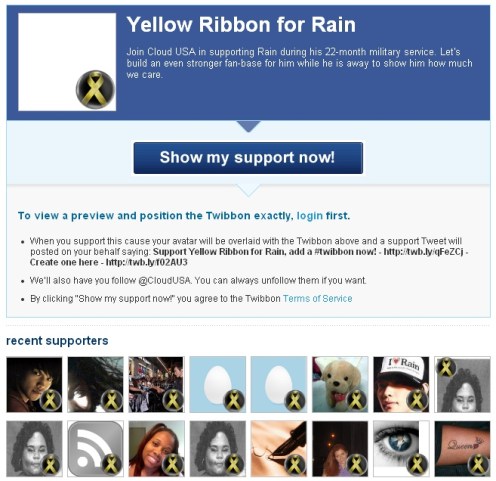496x481 pixels.
Task: Select the stuffed puppy supporter avatar
Action: [x=340, y=384]
